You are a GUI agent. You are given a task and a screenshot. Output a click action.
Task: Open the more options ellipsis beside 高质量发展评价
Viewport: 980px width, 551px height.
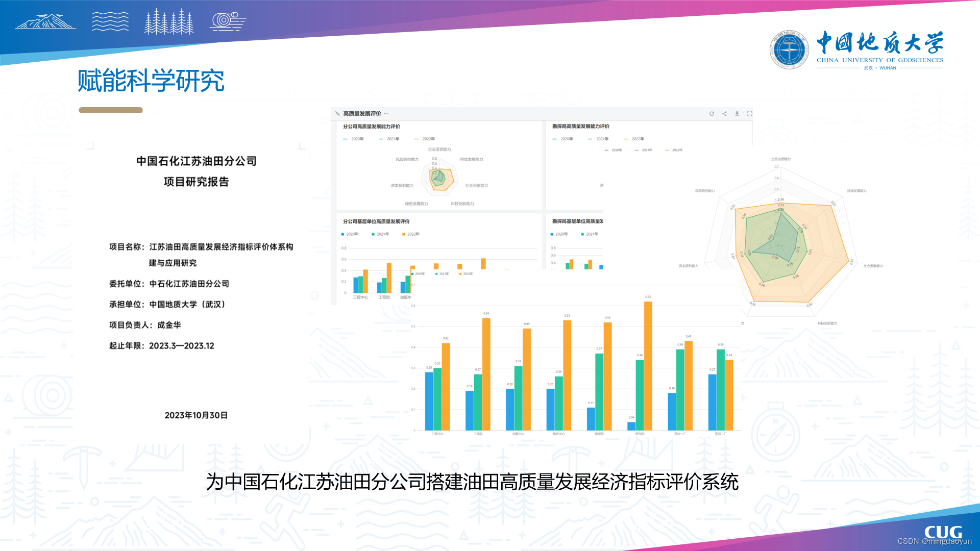tap(386, 114)
